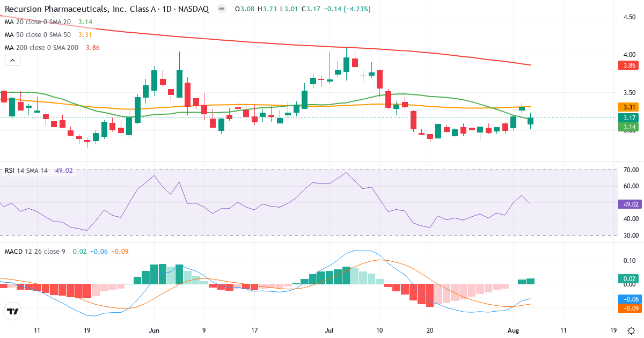Click the TradingView logo

click(13, 311)
